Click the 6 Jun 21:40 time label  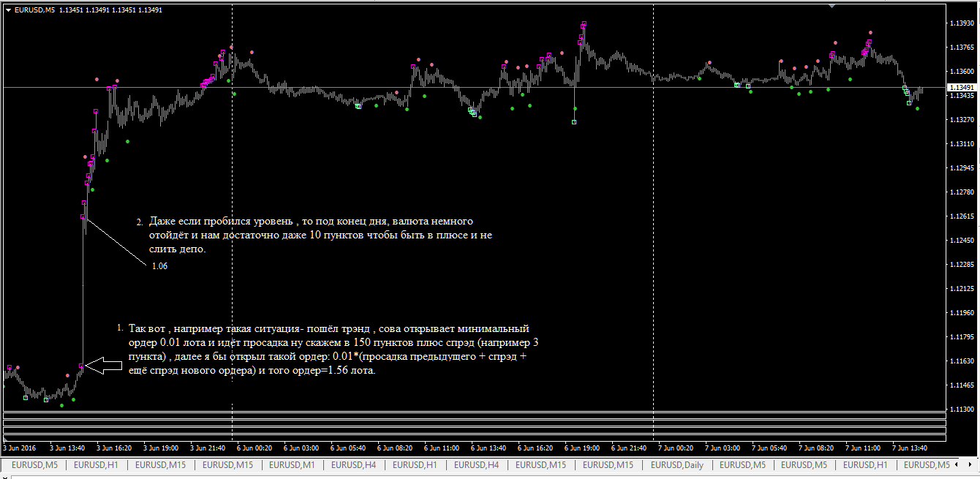(629, 448)
